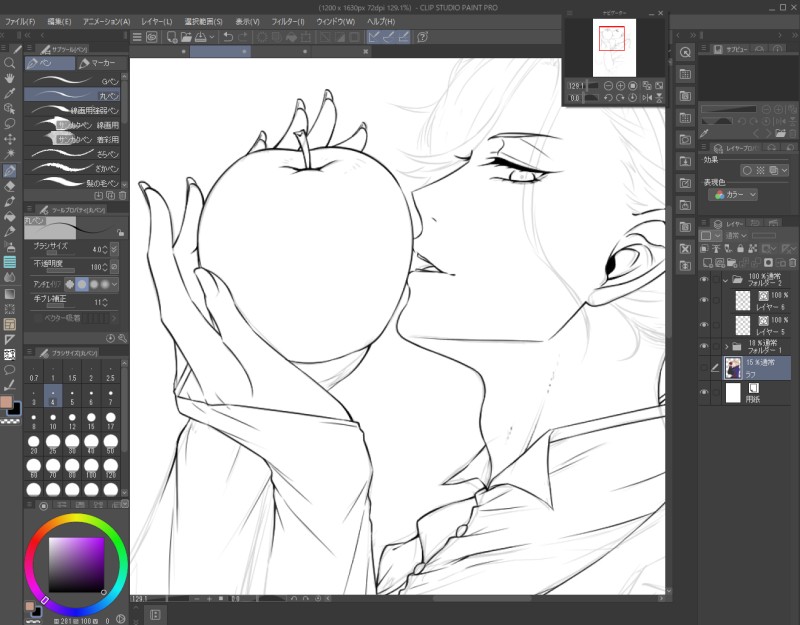Show the ラフ layer via its eye column
Image resolution: width=800 pixels, height=625 pixels.
704,368
